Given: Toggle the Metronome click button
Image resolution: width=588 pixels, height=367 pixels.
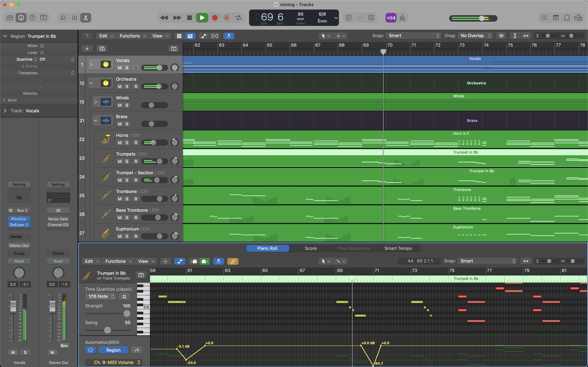Looking at the screenshot, I should (402, 18).
